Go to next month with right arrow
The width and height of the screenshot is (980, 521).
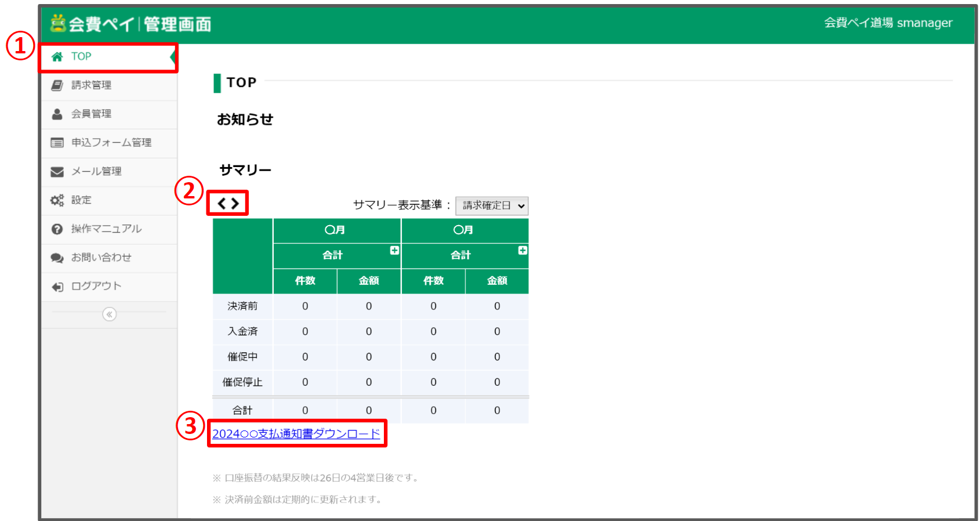pos(235,204)
